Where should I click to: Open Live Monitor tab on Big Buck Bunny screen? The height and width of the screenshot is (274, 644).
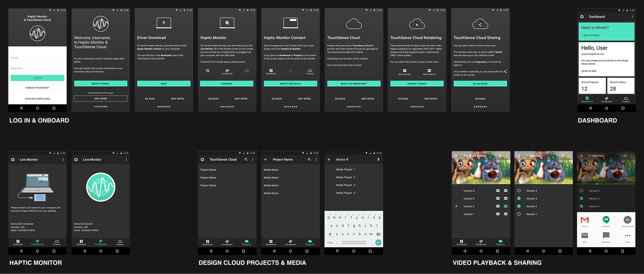tap(481, 242)
